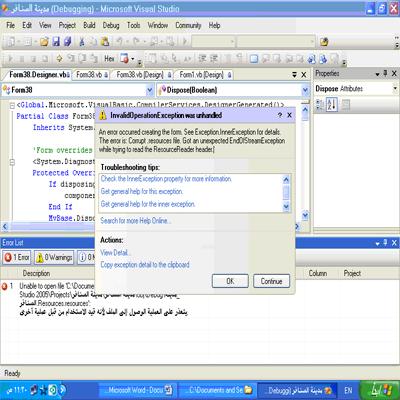This screenshot has width=400, height=400.
Task: Click the Save All icon
Action: coord(68,42)
